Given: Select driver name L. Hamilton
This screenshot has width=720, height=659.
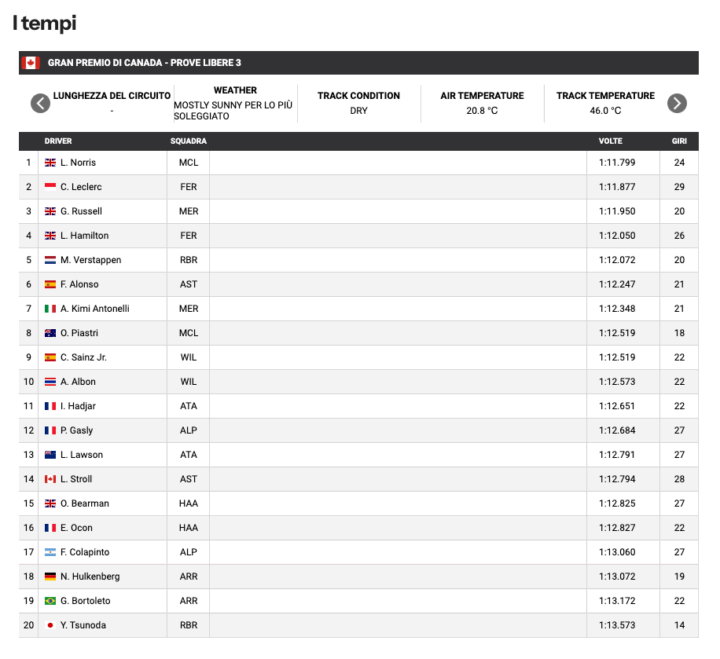Looking at the screenshot, I should click(x=84, y=236).
